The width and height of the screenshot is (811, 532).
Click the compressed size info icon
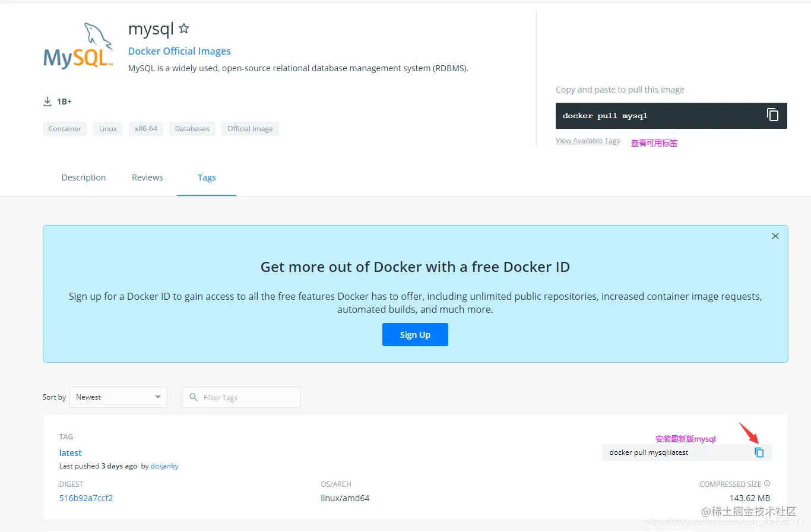point(767,484)
